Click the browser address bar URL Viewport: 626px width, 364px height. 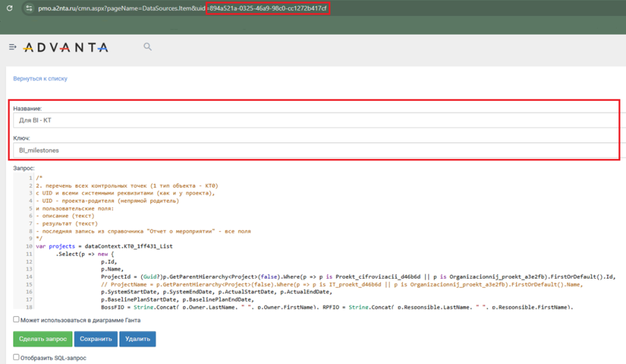[182, 8]
